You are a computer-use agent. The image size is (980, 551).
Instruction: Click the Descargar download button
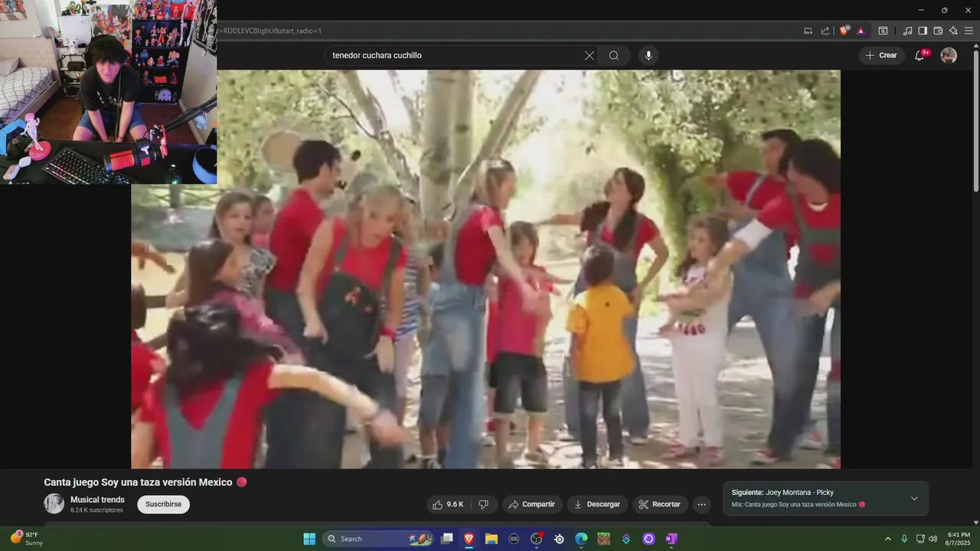coord(597,504)
